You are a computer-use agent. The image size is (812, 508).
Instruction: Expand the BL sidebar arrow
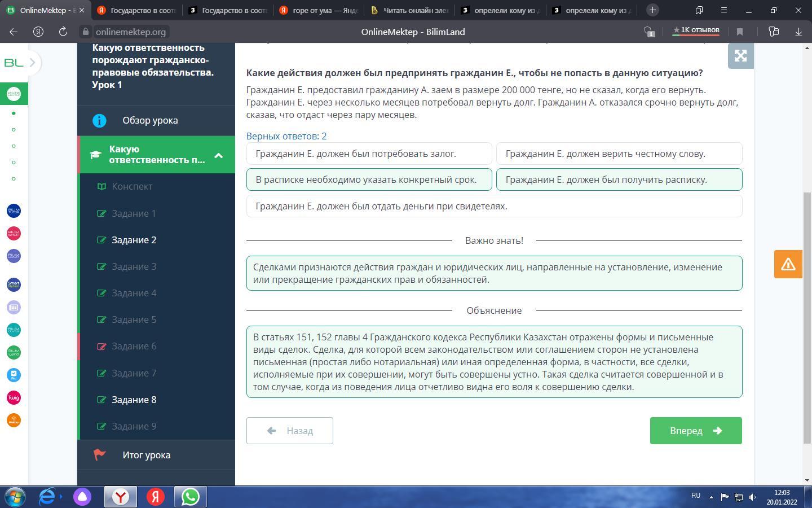32,63
